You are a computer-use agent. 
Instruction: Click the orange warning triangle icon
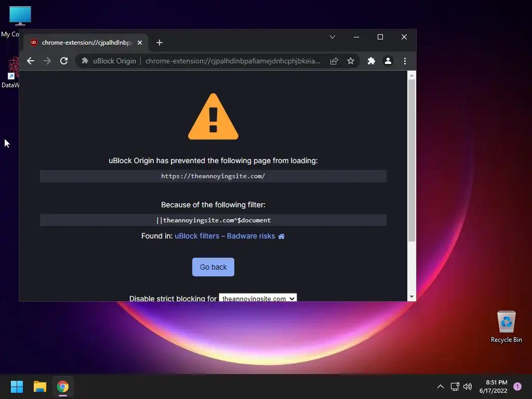(213, 117)
